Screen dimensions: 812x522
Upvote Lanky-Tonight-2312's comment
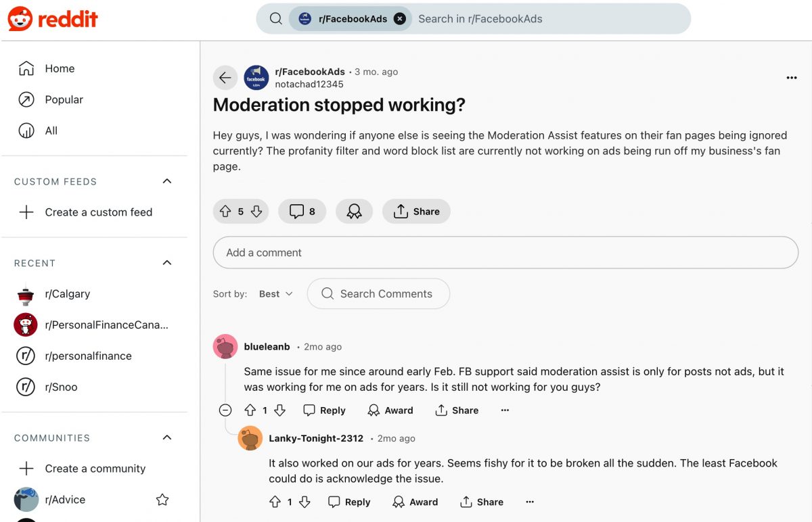pyautogui.click(x=275, y=502)
